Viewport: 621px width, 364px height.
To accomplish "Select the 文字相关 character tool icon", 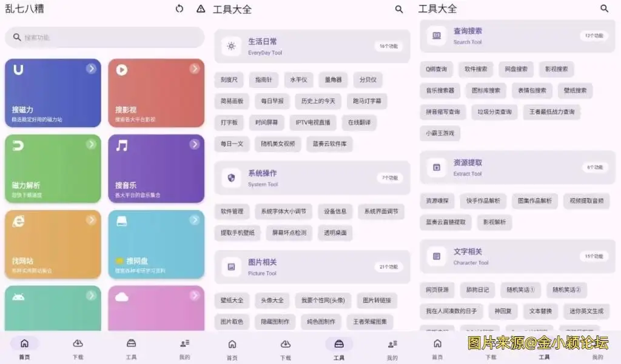I will [x=435, y=257].
